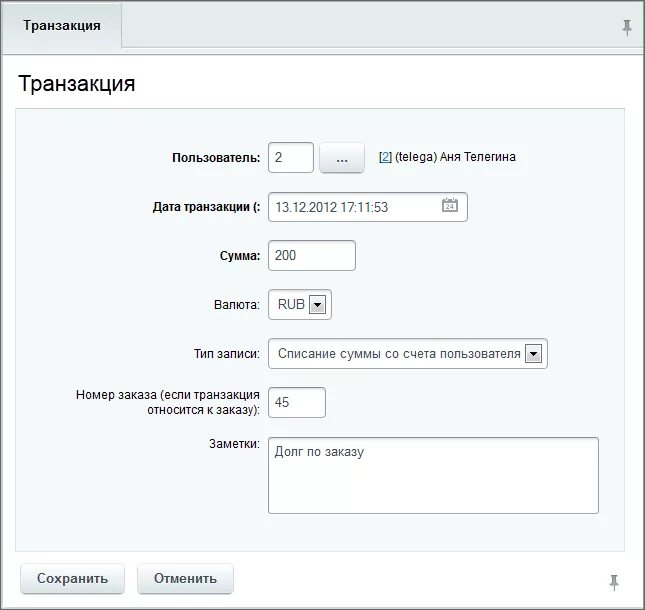645x610 pixels.
Task: Click into the Дата транзакции field
Action: [x=368, y=207]
